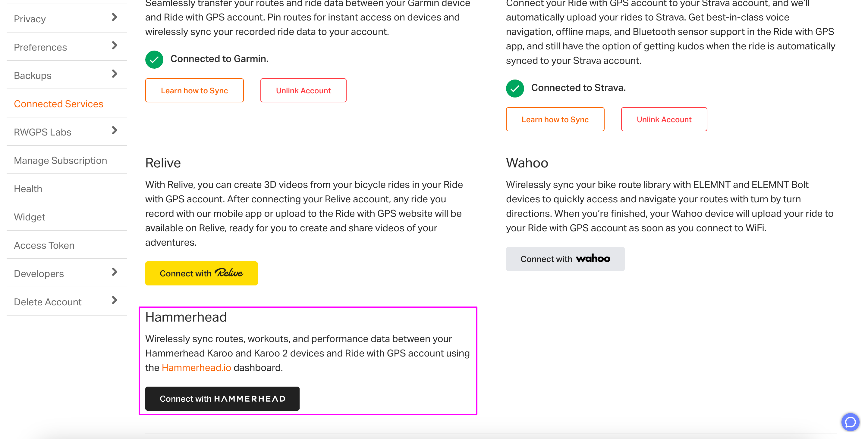Learn how to sync with Garmin
Viewport: 868px width, 439px height.
click(194, 91)
